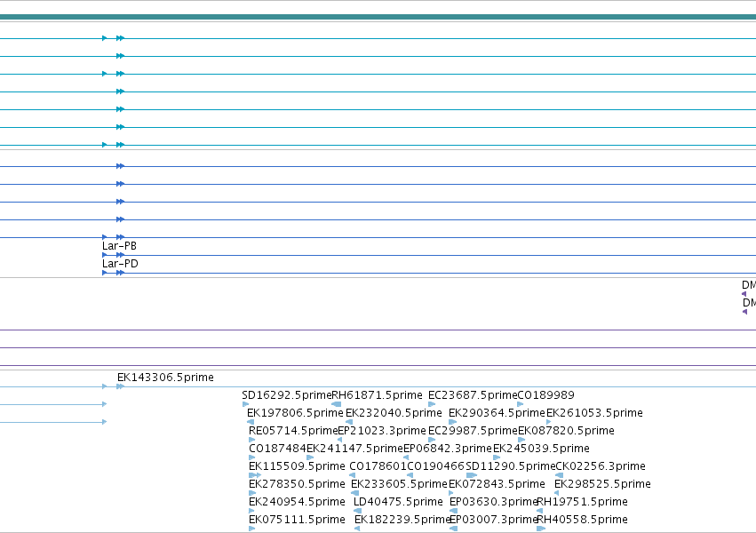Select the Lar-PD transcript label
Viewport: 756px width, 533px height.
(x=120, y=264)
